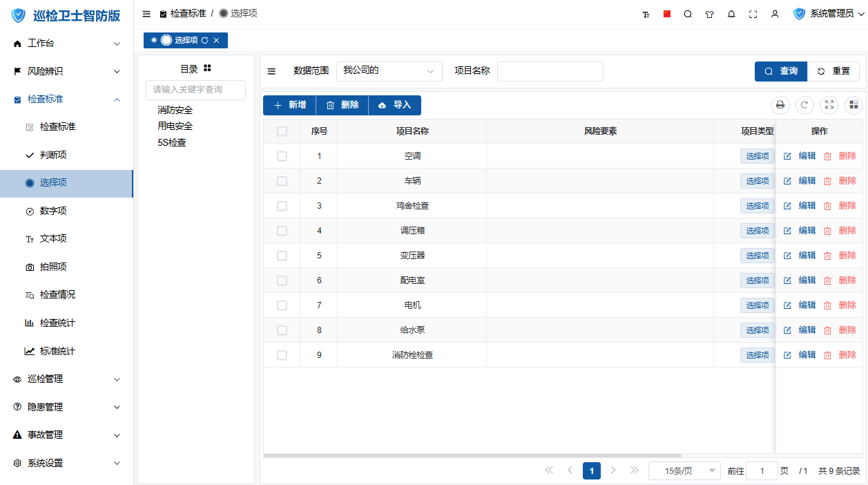This screenshot has height=485, width=868.
Task: Close the 选择项 tab
Action: pos(216,41)
